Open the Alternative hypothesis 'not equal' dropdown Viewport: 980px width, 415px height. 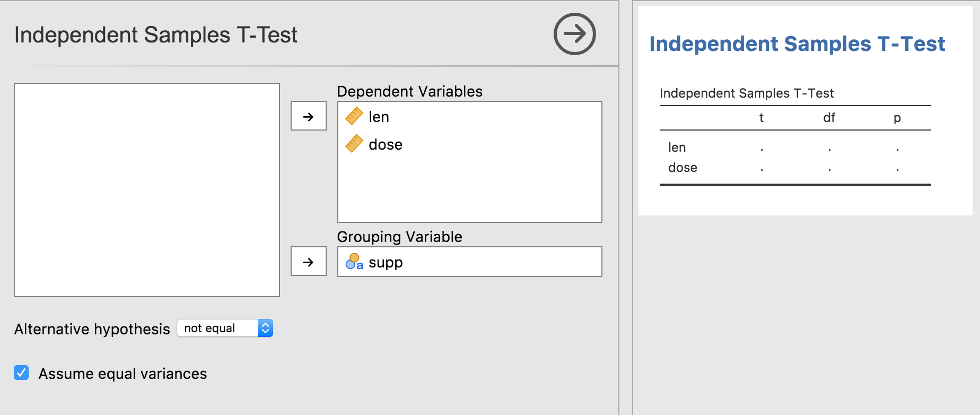(217, 328)
